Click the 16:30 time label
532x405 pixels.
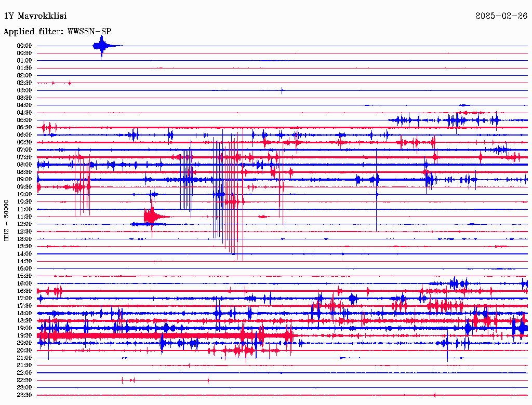click(x=24, y=291)
